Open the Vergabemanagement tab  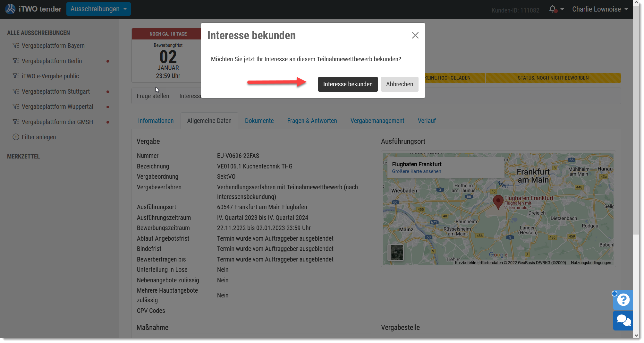coord(377,121)
